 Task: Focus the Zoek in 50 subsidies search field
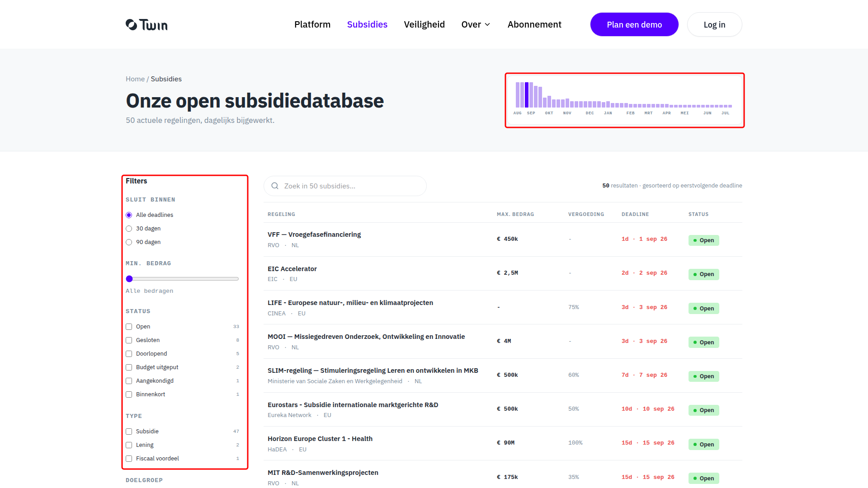point(345,186)
